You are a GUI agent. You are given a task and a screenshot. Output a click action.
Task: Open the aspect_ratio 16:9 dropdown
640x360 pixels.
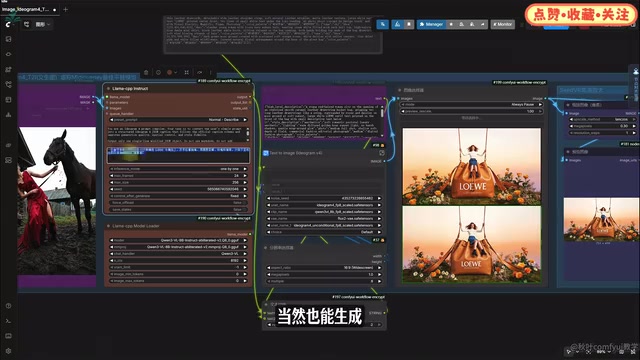325,268
